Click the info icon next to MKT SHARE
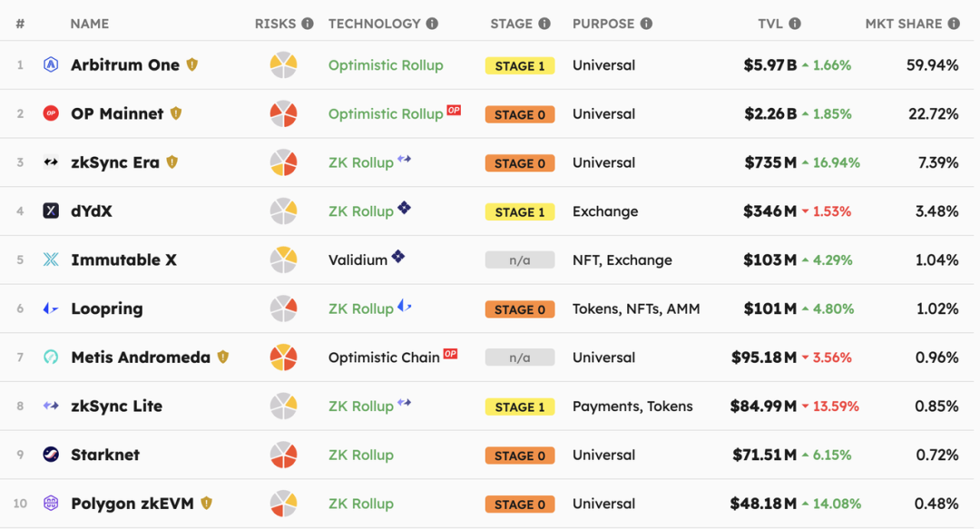Viewport: 980px width, 529px height. (x=953, y=24)
